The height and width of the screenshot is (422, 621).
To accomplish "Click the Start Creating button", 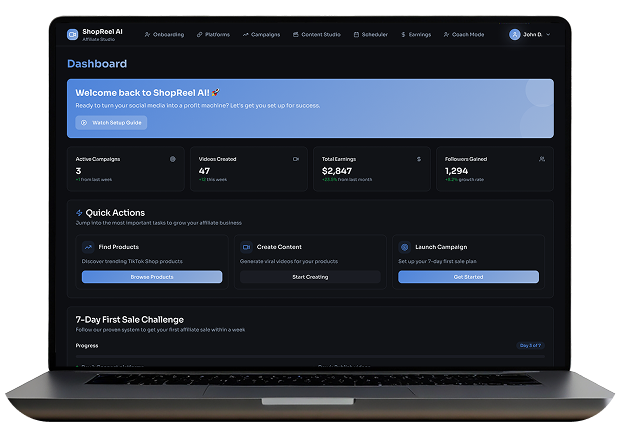I will [x=310, y=277].
